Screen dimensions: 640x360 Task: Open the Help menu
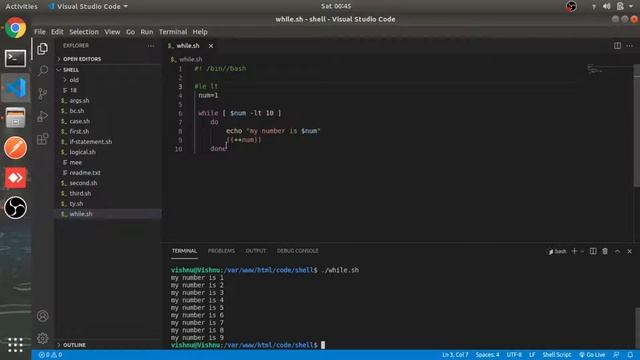point(200,32)
